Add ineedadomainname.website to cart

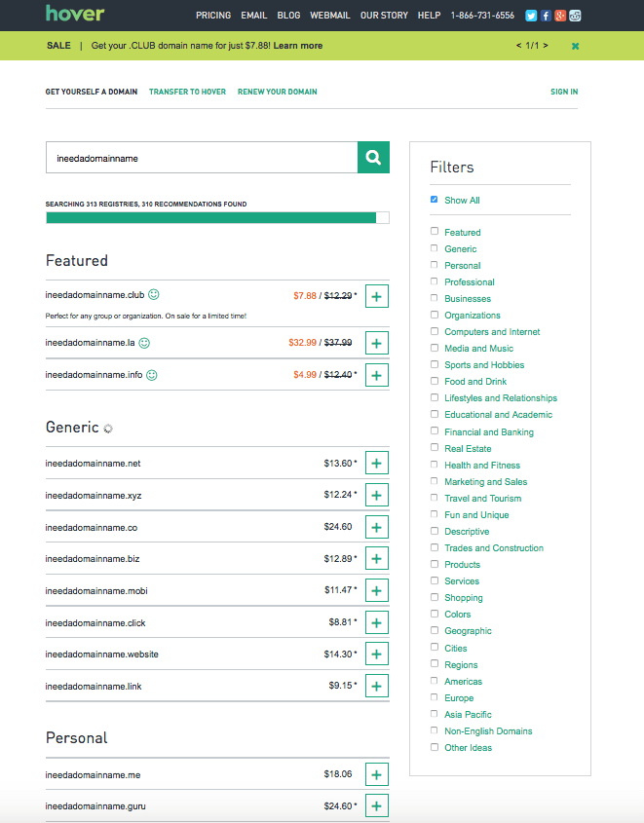[376, 654]
